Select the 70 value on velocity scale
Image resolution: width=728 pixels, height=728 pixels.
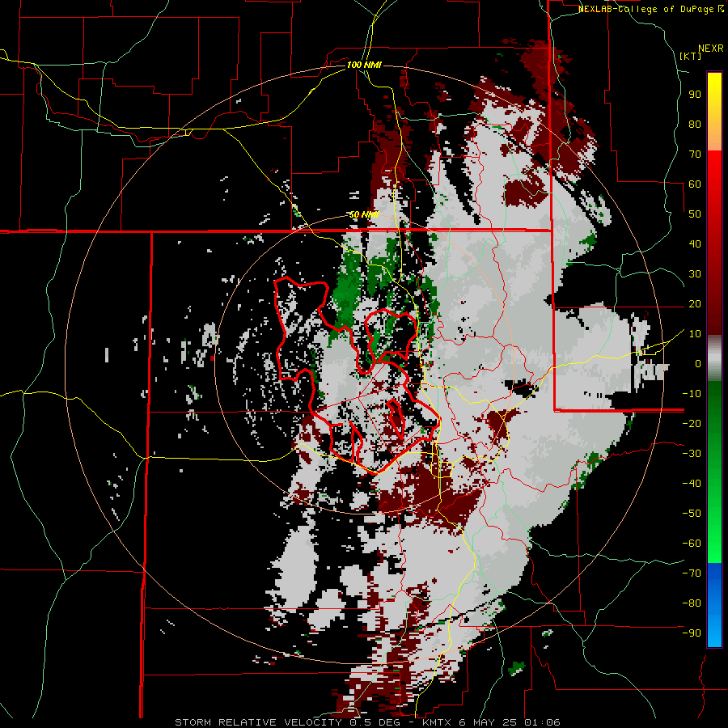click(x=695, y=154)
